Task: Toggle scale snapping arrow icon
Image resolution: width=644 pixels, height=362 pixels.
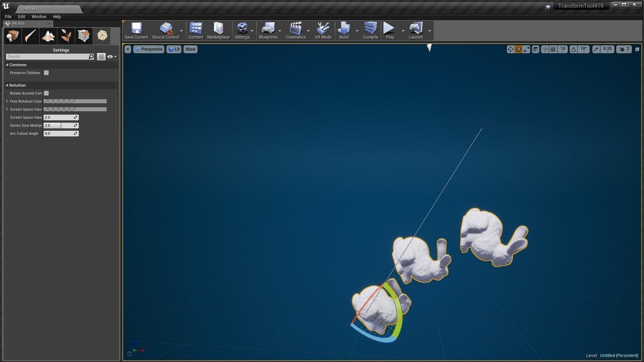Action: [x=596, y=49]
